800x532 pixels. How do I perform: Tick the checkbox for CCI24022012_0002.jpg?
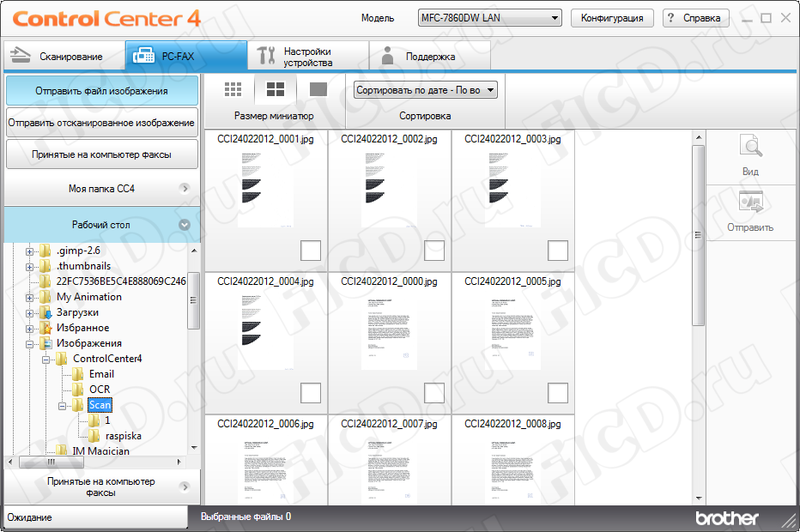[434, 251]
